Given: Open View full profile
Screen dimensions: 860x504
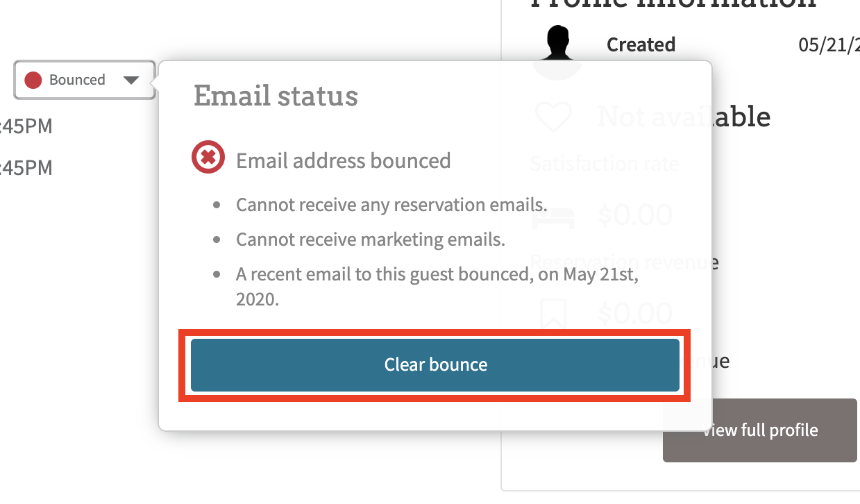Looking at the screenshot, I should click(x=760, y=430).
